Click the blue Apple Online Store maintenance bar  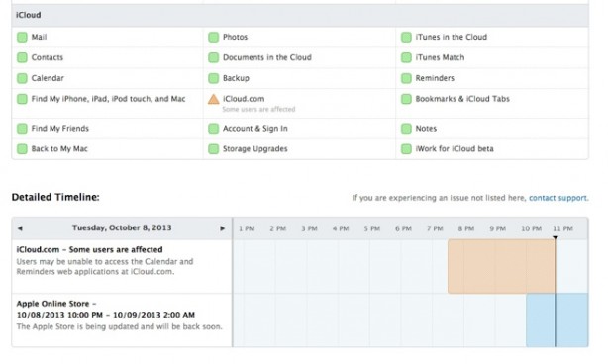click(x=557, y=319)
